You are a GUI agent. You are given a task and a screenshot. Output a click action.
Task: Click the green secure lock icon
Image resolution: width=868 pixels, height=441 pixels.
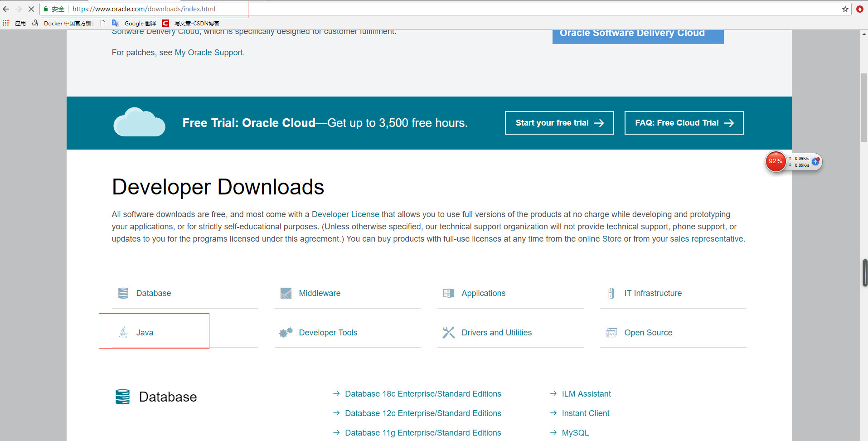[x=46, y=9]
